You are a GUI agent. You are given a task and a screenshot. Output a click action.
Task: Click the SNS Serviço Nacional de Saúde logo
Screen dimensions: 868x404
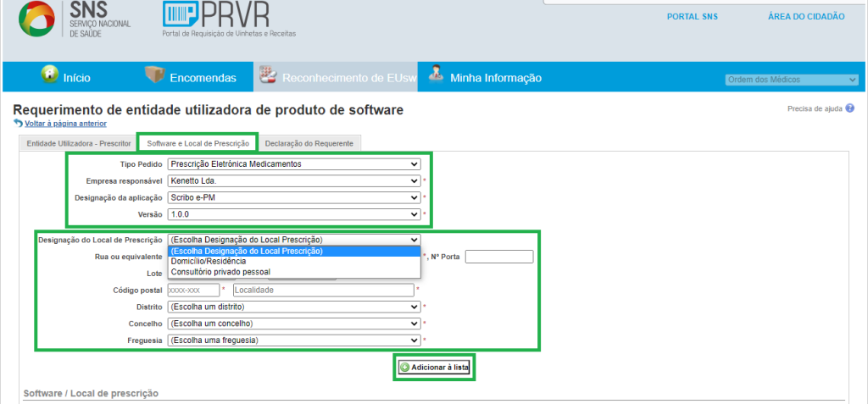point(75,20)
